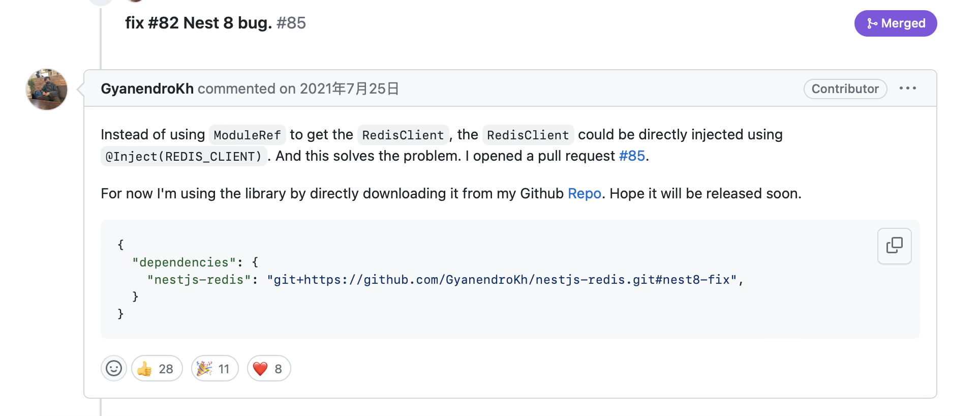Toggle the party popper reaction
Viewport: 980px width, 416px height.
coord(215,368)
